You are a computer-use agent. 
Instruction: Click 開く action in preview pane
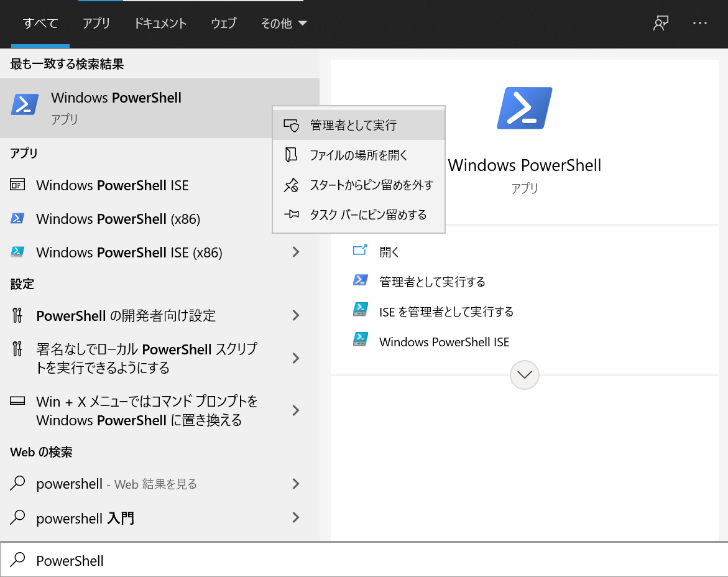coord(389,252)
